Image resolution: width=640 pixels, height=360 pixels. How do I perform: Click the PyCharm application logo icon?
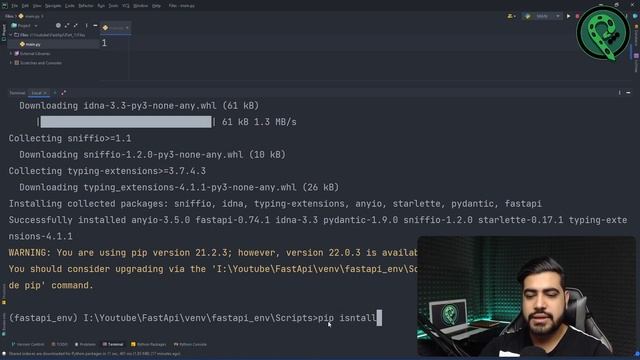[4, 6]
